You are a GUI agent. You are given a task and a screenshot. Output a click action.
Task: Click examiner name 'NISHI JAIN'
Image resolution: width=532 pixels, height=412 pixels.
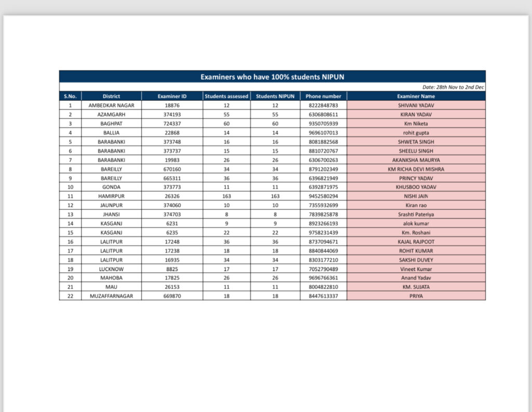pyautogui.click(x=416, y=196)
